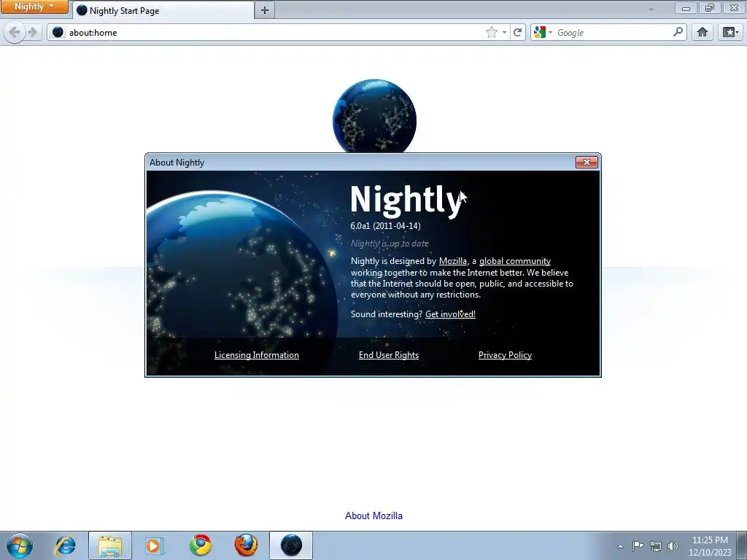Follow the Mozilla link in About dialog
This screenshot has width=747, height=560.
[x=452, y=261]
